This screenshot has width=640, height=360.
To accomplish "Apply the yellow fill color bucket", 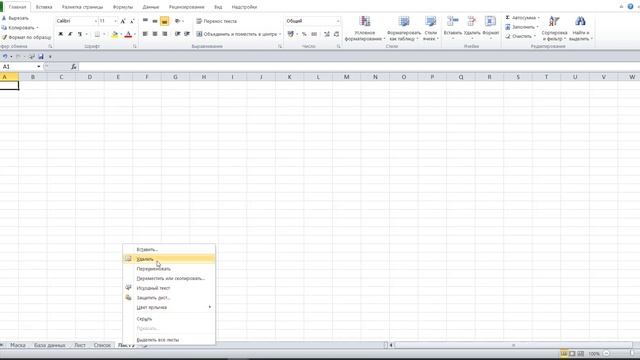I will 115,35.
